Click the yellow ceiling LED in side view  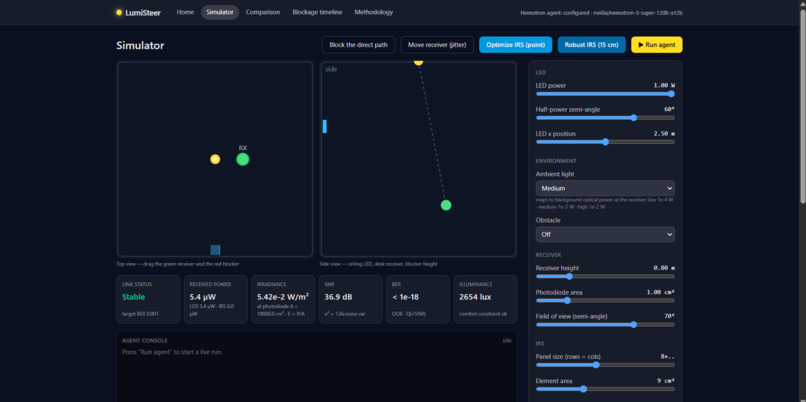[418, 62]
